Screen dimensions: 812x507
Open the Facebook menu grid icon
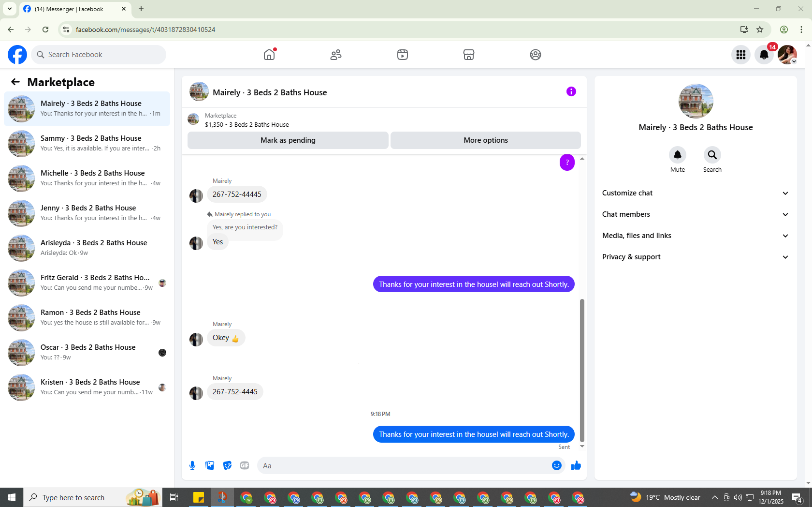pyautogui.click(x=741, y=55)
